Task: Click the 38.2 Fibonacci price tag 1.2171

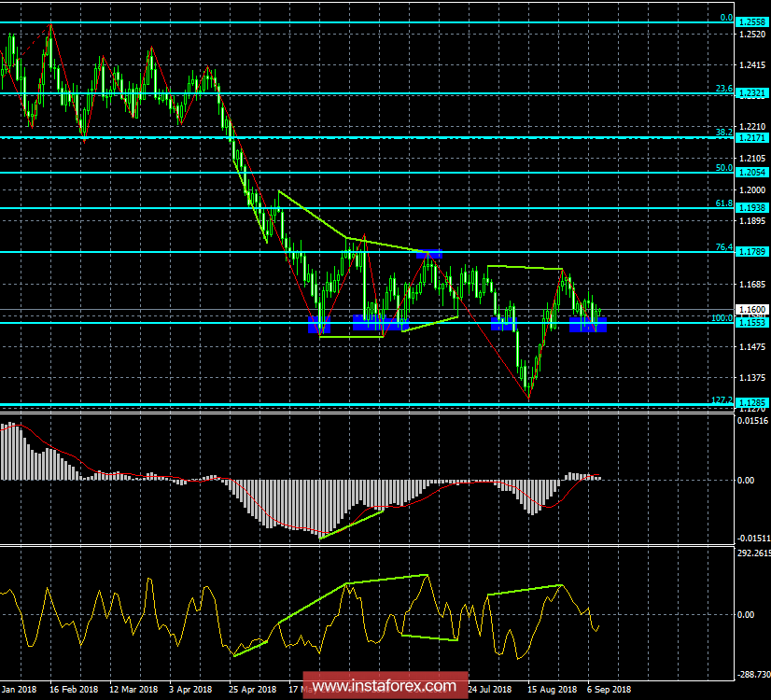Action: pos(752,138)
